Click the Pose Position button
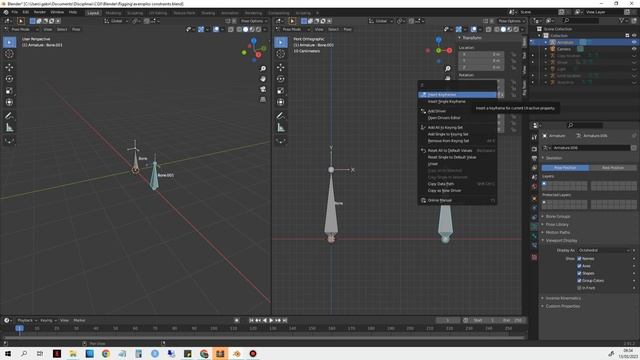The image size is (640, 360). [x=565, y=168]
